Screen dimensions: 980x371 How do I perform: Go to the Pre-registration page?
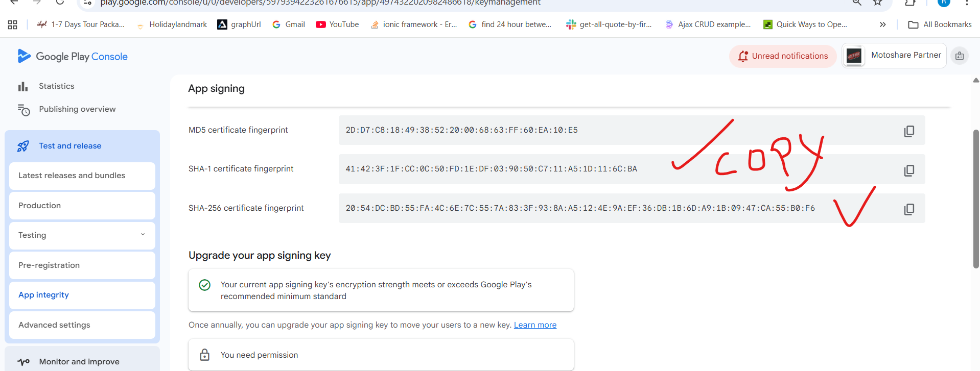[82, 265]
